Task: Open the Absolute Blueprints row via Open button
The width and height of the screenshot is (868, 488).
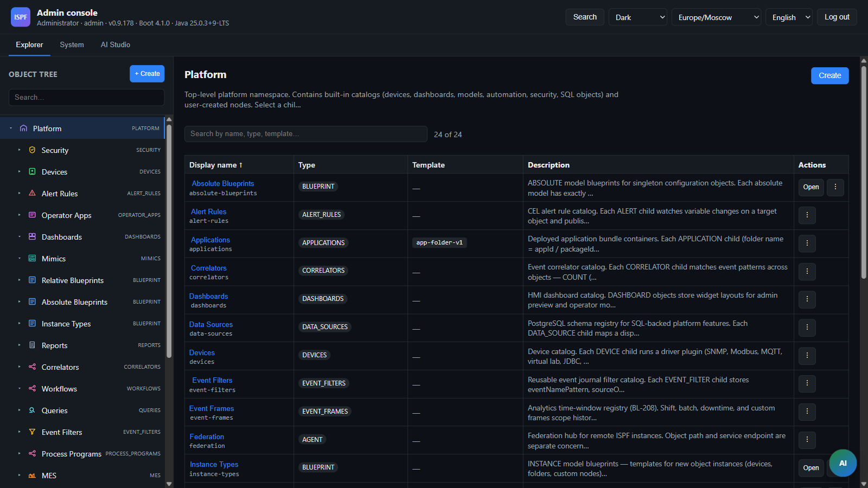Action: [811, 187]
